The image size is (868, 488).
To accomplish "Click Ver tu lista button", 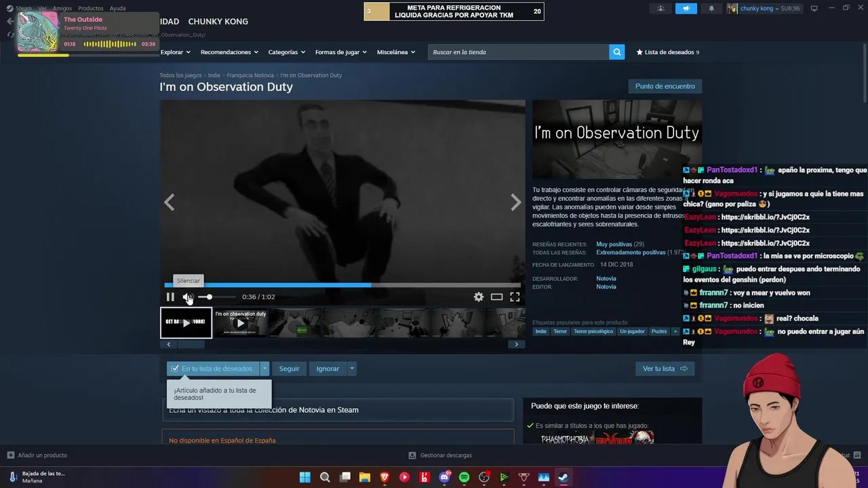I will [x=665, y=369].
